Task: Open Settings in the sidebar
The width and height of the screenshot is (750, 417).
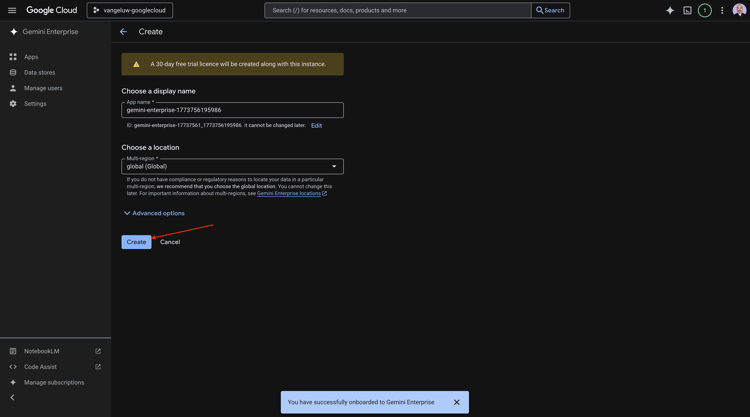Action: (x=35, y=104)
